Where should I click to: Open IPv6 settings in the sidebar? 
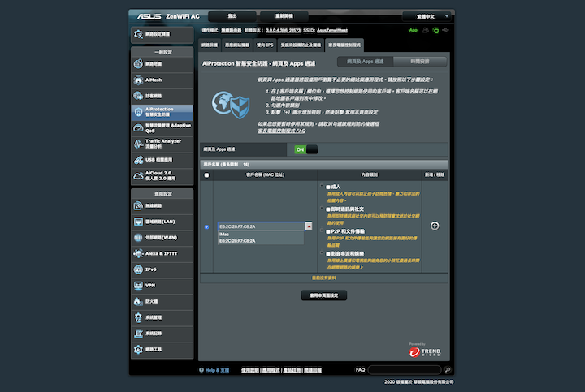point(162,269)
